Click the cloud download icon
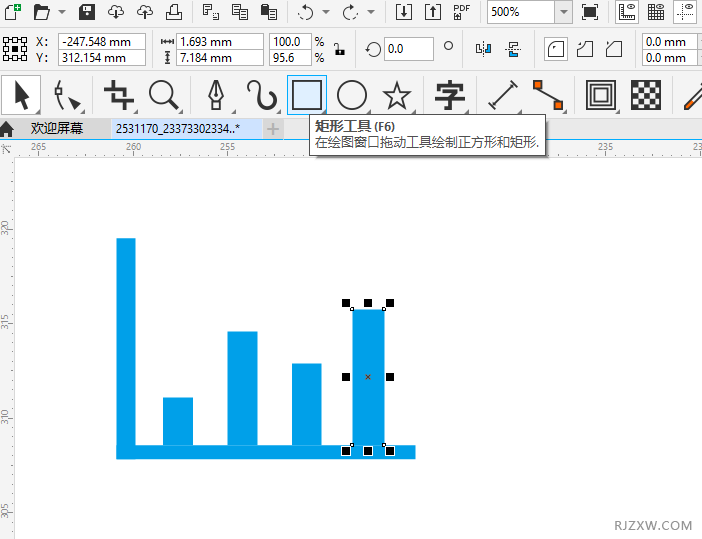 click(x=116, y=12)
